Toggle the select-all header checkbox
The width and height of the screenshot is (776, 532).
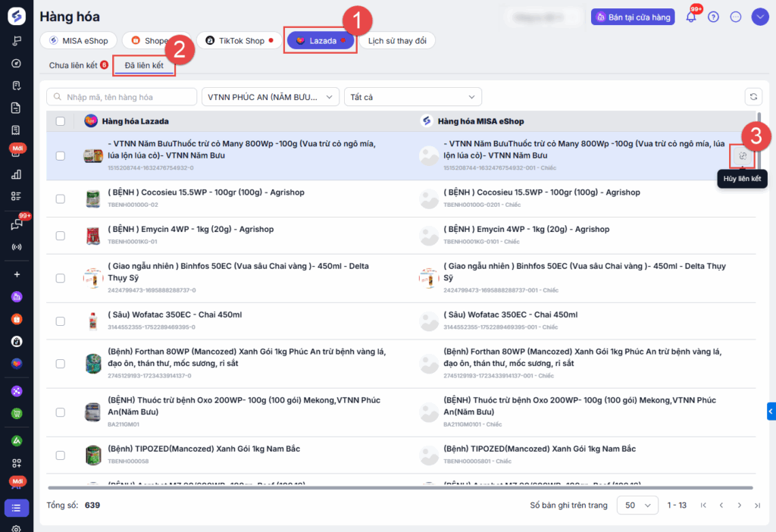[x=61, y=121]
